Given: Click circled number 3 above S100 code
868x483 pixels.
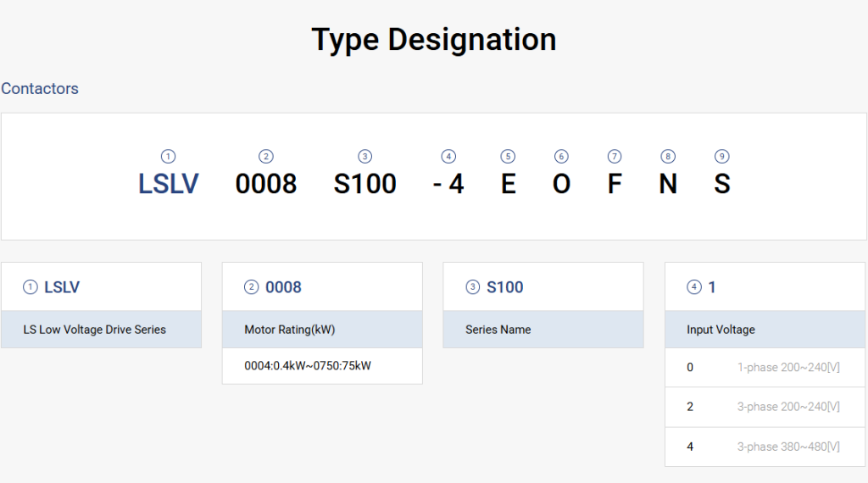Looking at the screenshot, I should point(364,157).
